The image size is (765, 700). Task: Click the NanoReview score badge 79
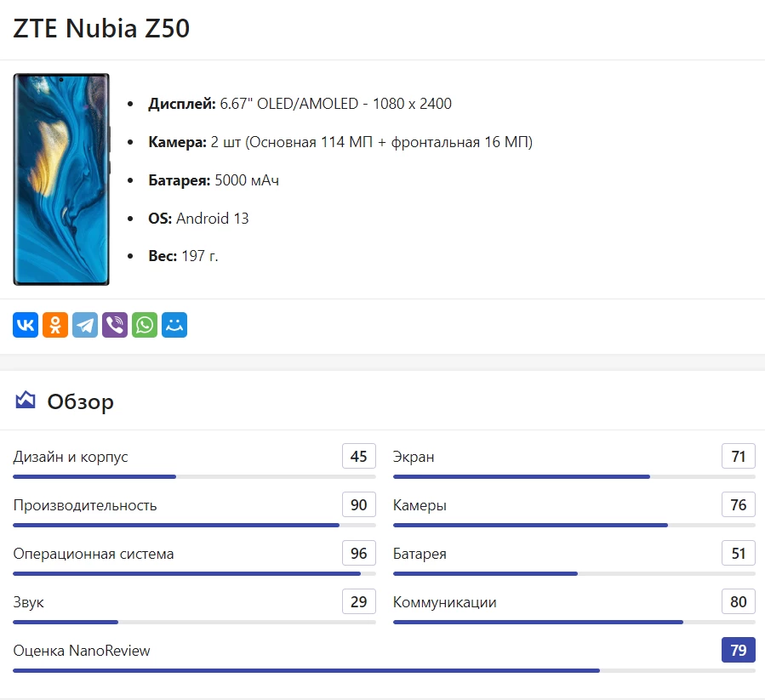738,651
